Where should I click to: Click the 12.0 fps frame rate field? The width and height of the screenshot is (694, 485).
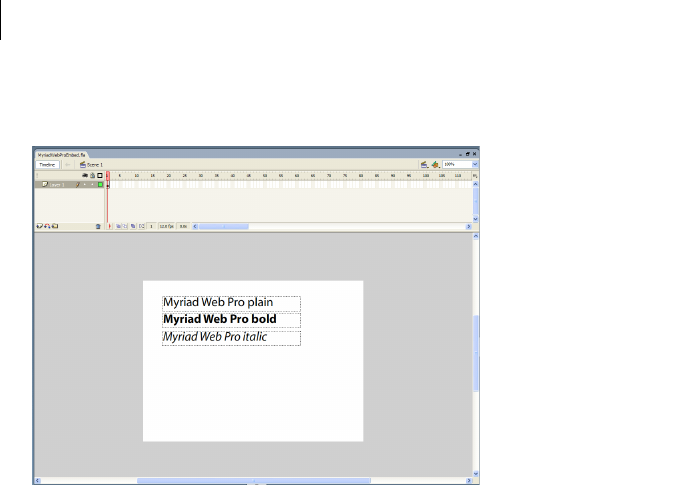[166, 226]
